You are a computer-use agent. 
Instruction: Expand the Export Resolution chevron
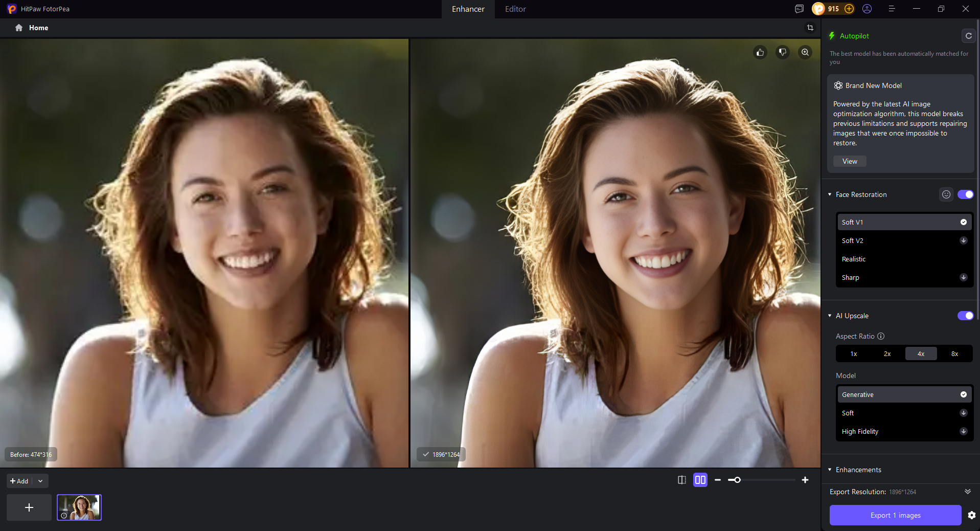point(967,492)
